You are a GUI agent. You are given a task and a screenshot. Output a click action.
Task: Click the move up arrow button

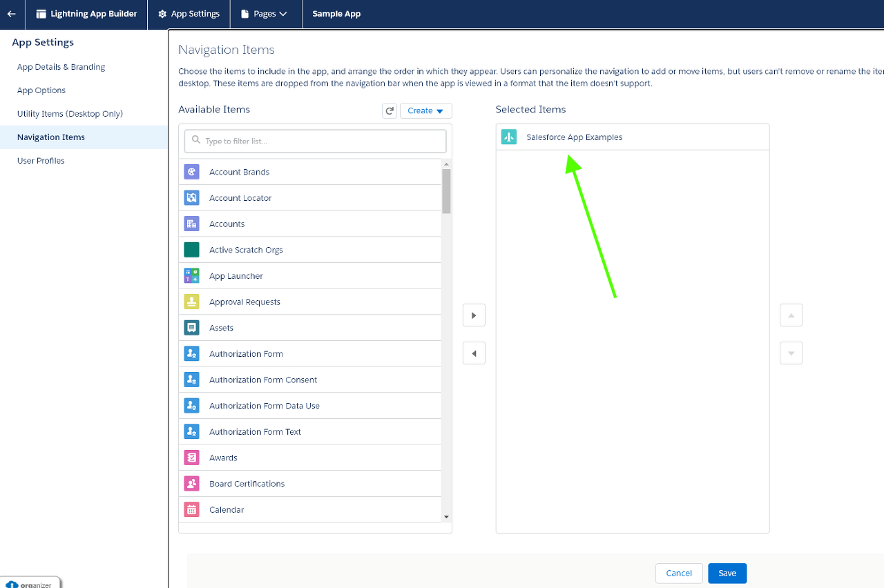(x=791, y=315)
